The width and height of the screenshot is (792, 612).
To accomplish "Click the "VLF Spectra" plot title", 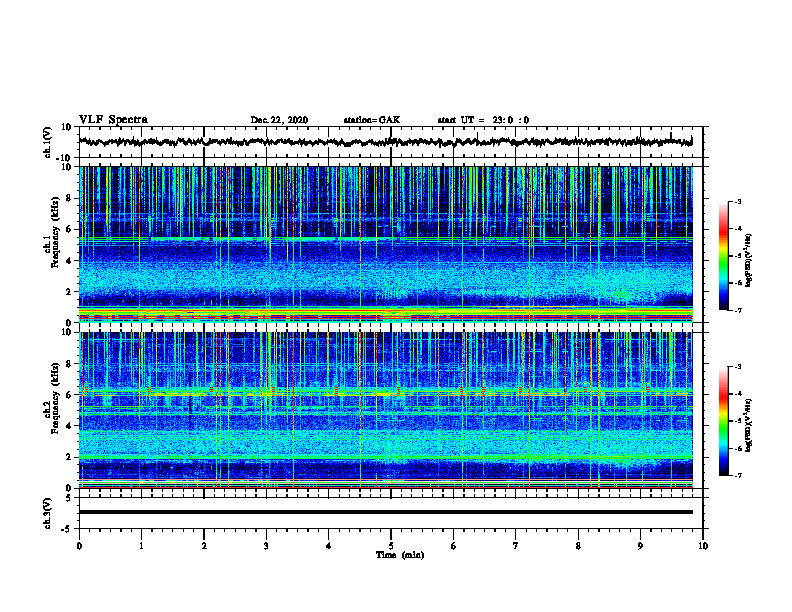I will [113, 120].
